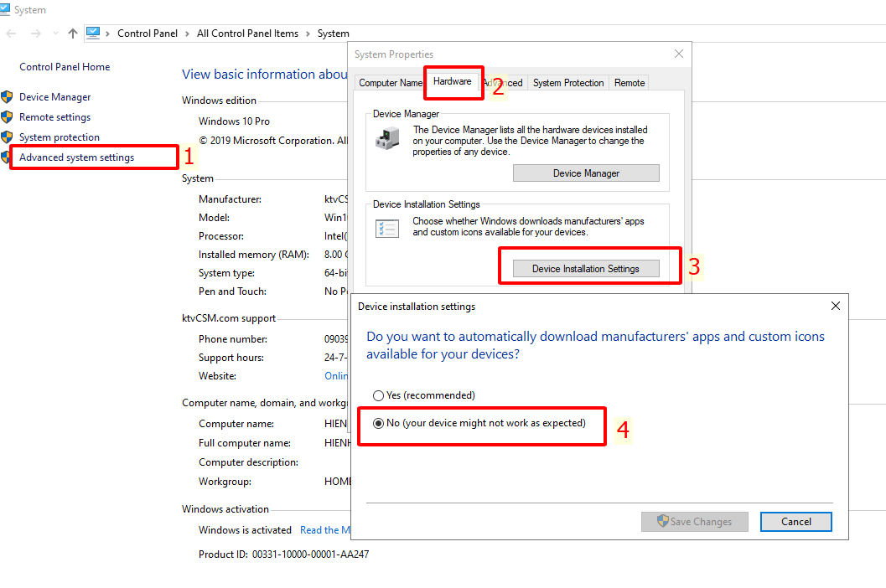Open Device Installation Settings button
This screenshot has width=886, height=588.
(586, 269)
